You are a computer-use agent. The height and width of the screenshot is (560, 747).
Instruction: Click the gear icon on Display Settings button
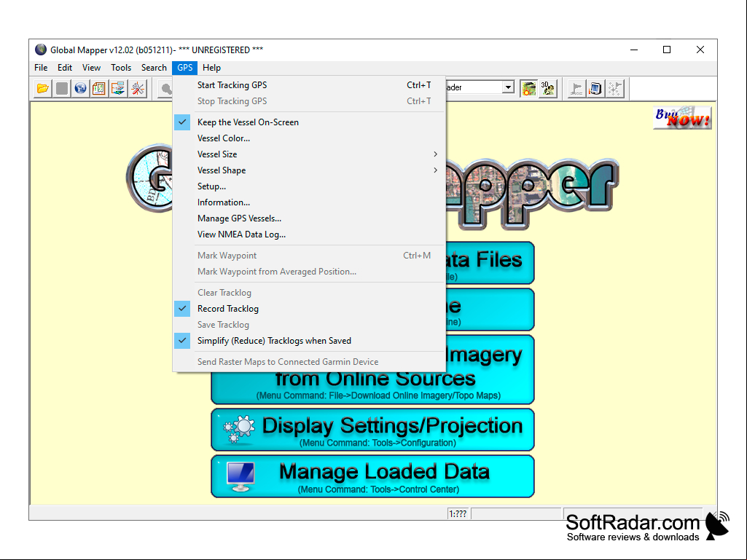pos(239,430)
